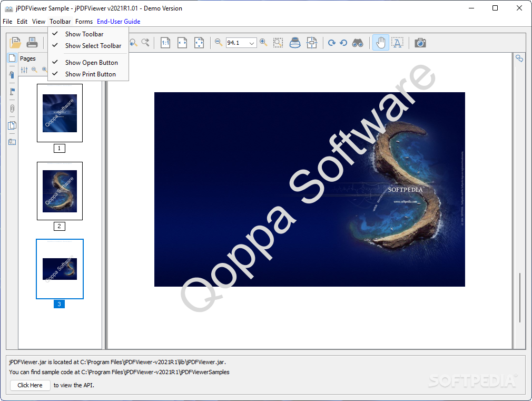Go to the previous view magnifier arrow
The width and height of the screenshot is (532, 401).
pos(133,43)
